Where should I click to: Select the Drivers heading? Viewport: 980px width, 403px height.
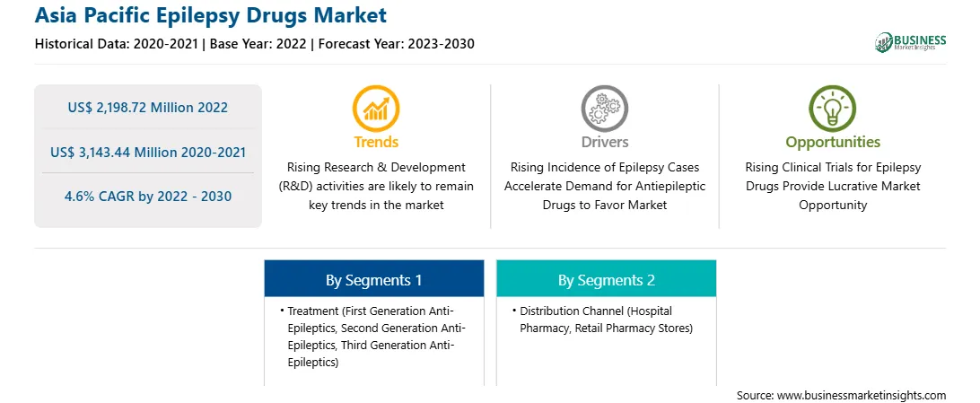604,142
